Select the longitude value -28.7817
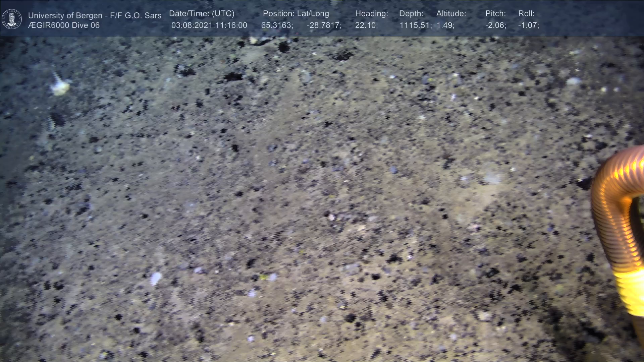Screen dimensions: 644x362 coord(324,25)
